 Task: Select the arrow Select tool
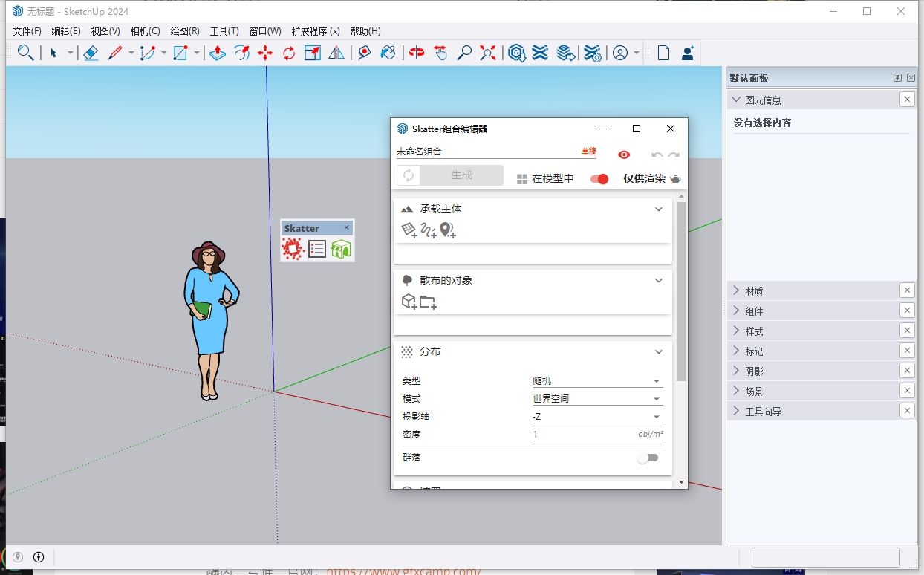[53, 53]
